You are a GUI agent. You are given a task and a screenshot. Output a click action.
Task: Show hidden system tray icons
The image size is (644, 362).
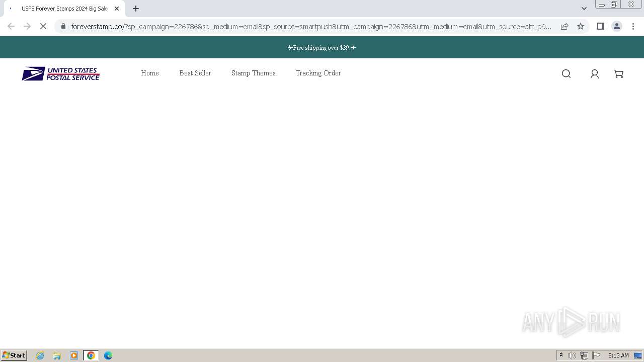point(561,355)
